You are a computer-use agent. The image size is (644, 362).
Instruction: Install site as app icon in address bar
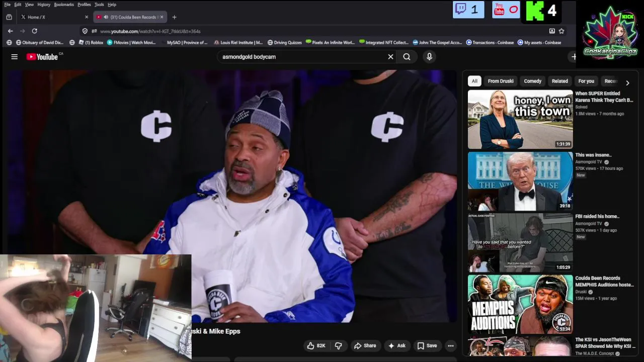[x=552, y=31]
